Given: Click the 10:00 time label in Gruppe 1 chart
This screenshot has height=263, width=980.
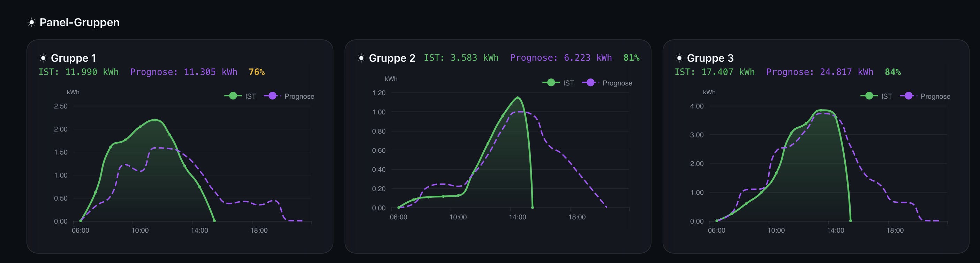Looking at the screenshot, I should (140, 230).
